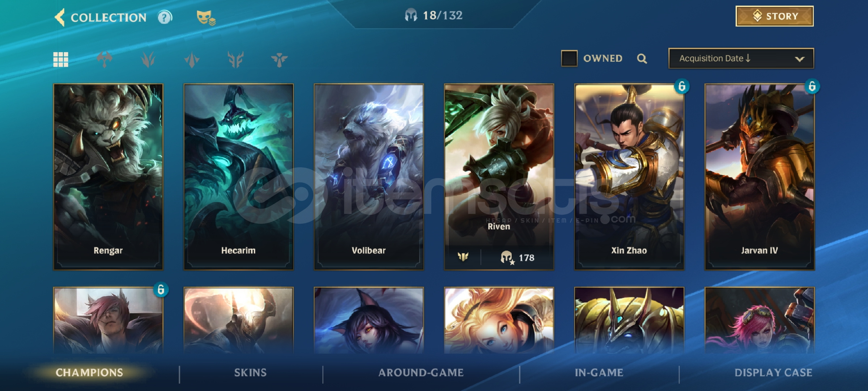Expand the Acquisition Date sort dropdown
868x391 pixels.
(x=741, y=58)
